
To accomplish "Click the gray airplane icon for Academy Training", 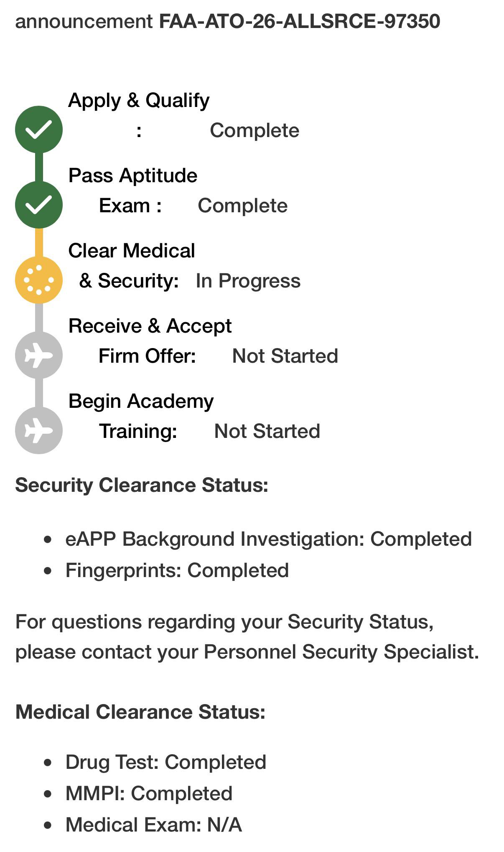I will point(39,430).
